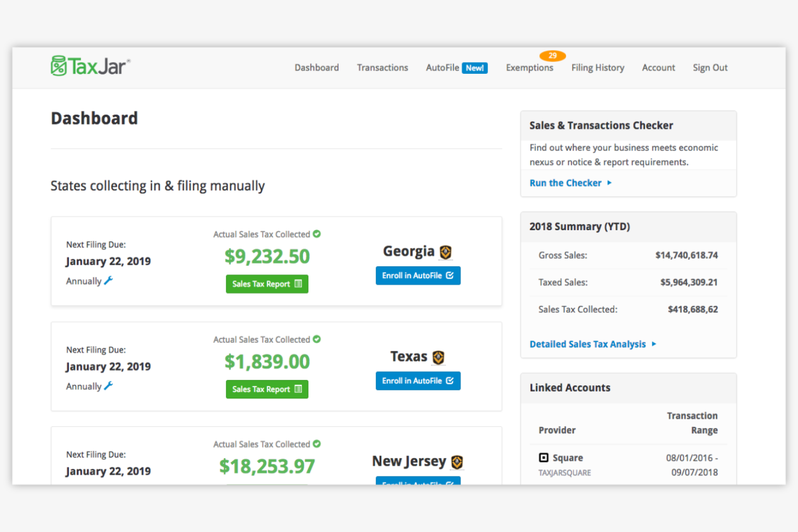Viewport: 798px width, 532px height.
Task: Click Sign Out
Action: (710, 67)
